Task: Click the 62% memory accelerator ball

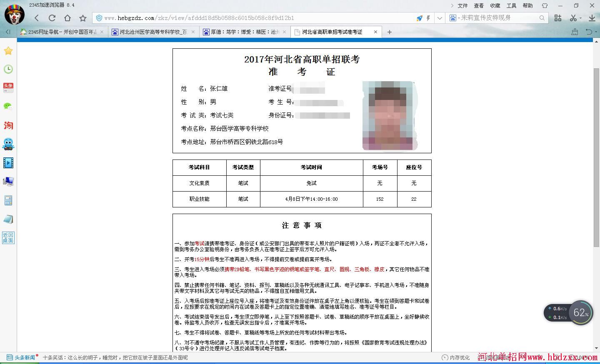Action: click(x=581, y=312)
